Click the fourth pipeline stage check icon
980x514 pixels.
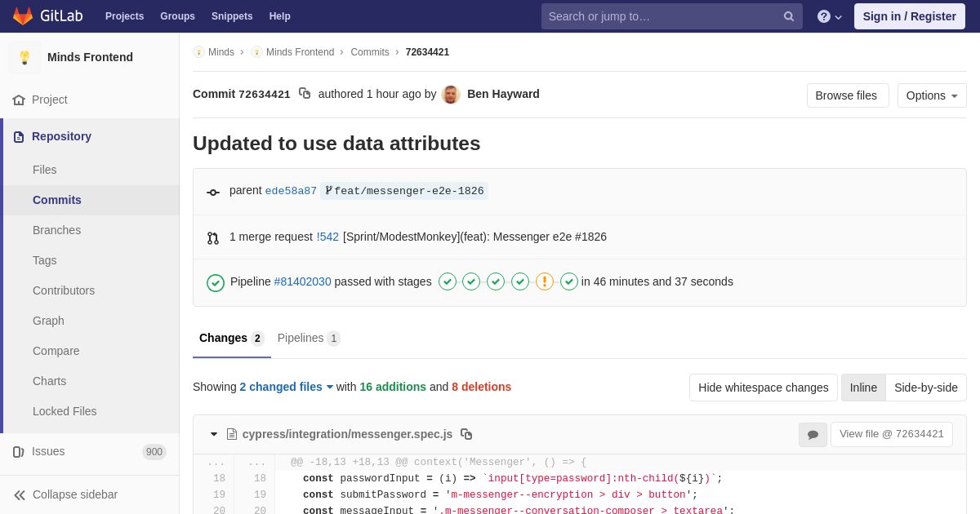click(520, 281)
